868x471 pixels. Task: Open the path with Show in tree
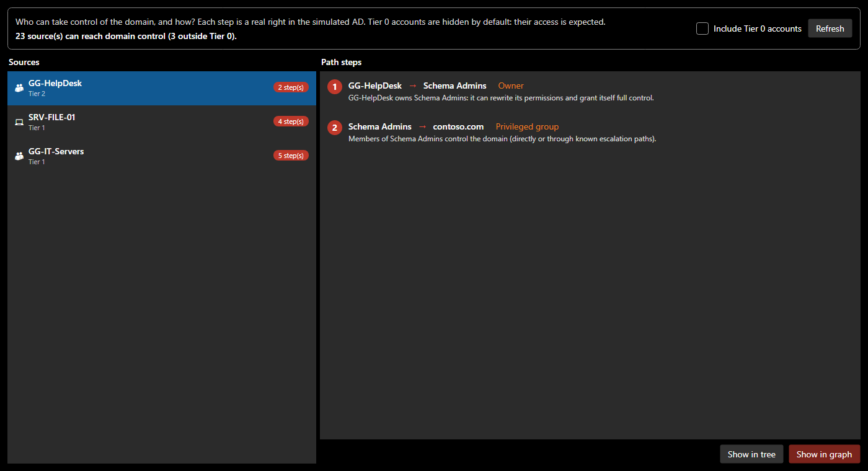(751, 454)
